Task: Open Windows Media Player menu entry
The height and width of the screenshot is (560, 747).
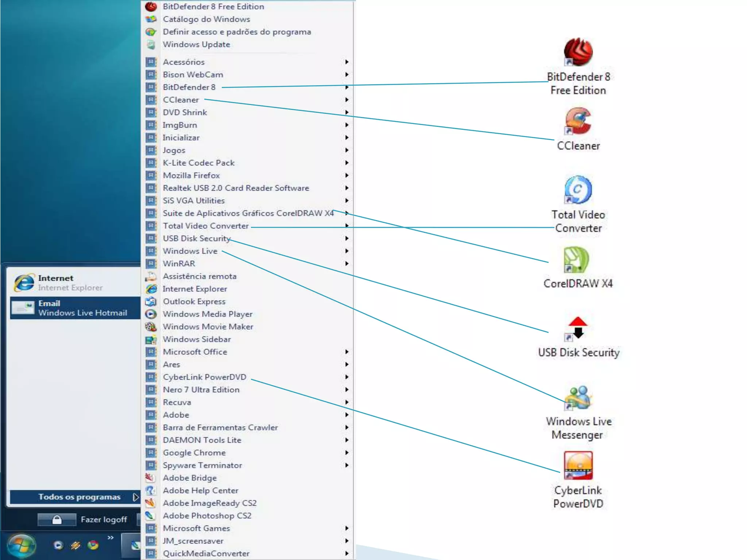Action: [x=207, y=314]
